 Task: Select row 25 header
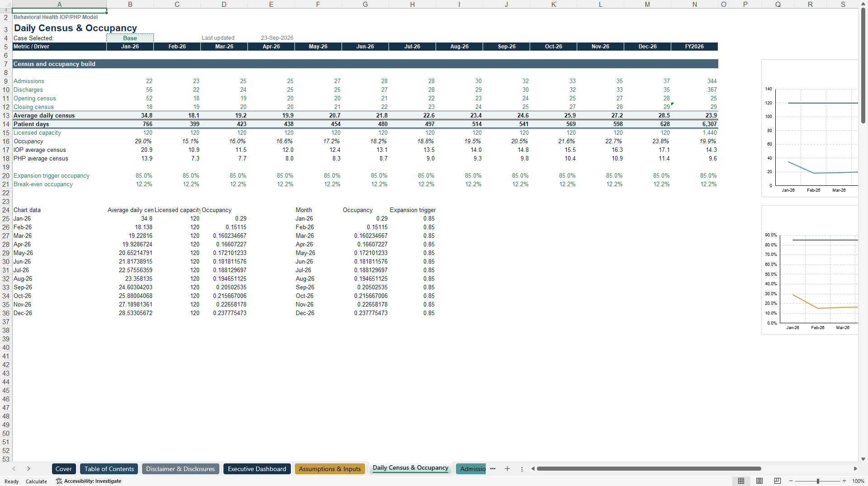(6, 218)
